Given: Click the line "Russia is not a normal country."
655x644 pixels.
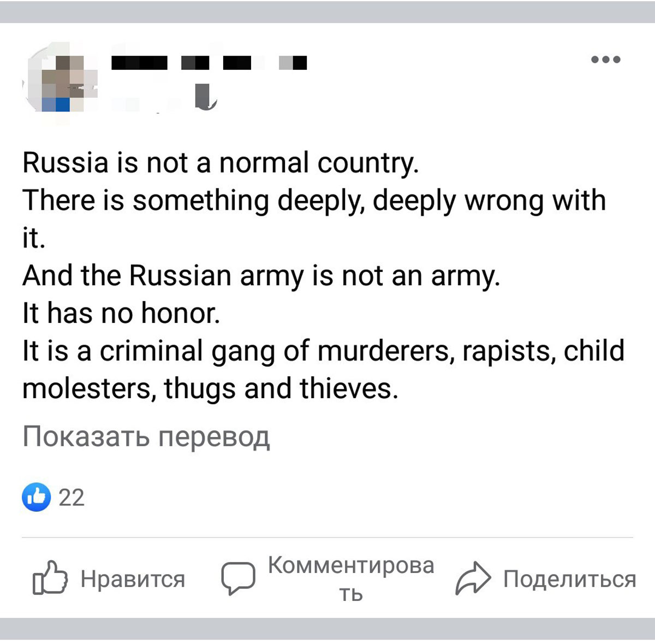Looking at the screenshot, I should coord(221,163).
